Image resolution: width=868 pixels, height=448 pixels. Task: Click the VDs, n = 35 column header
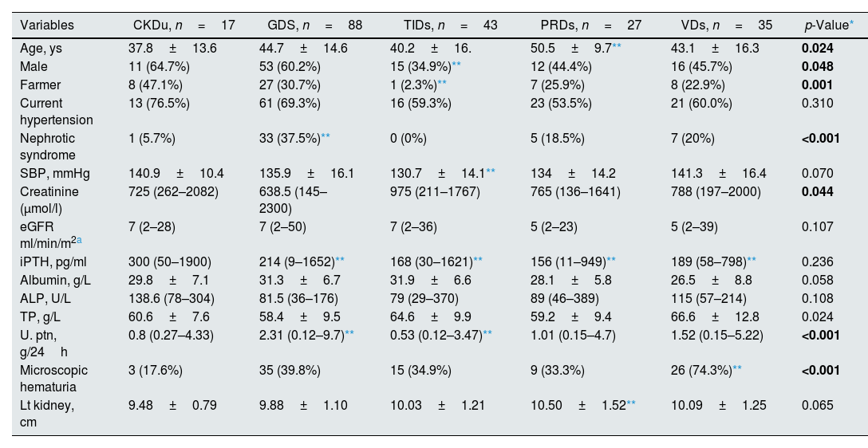(721, 26)
